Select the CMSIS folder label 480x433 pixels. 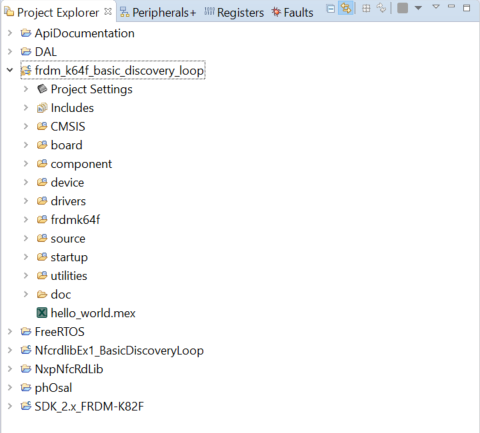68,126
